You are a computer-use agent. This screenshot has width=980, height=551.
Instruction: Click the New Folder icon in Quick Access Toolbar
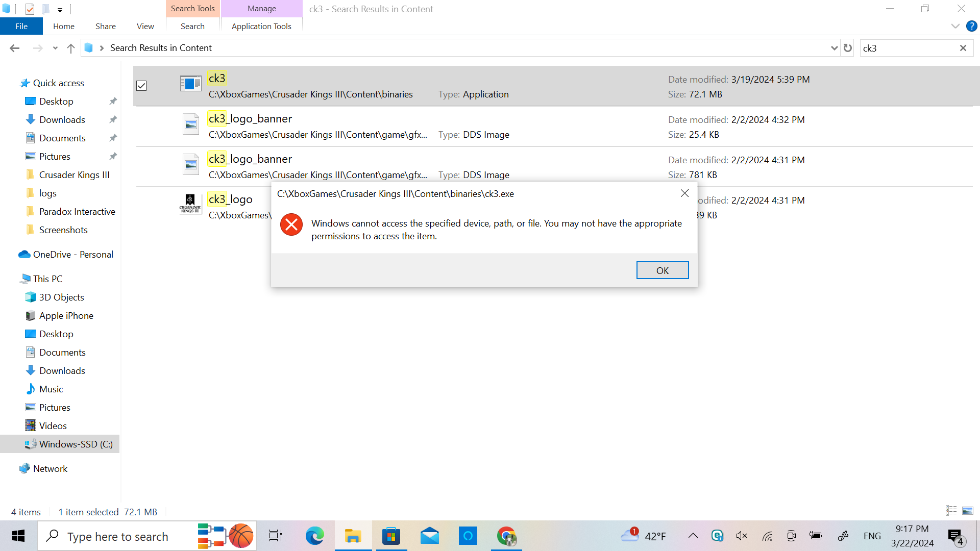[x=45, y=9]
